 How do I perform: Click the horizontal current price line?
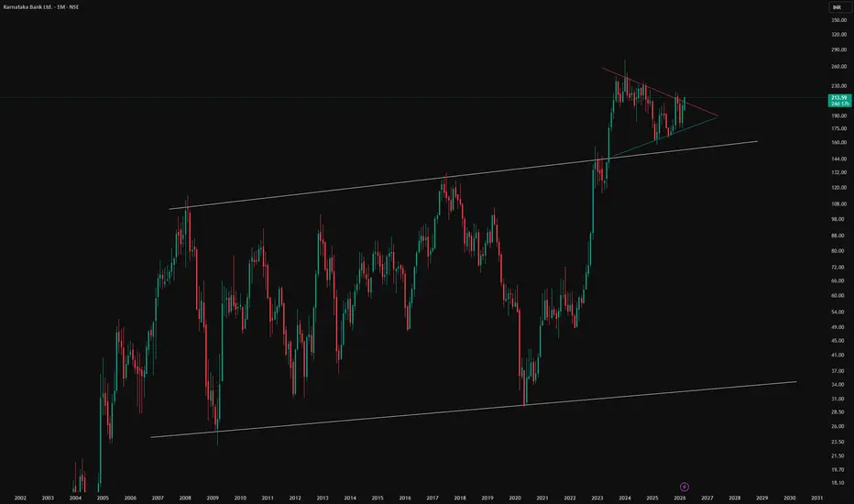click(x=414, y=98)
